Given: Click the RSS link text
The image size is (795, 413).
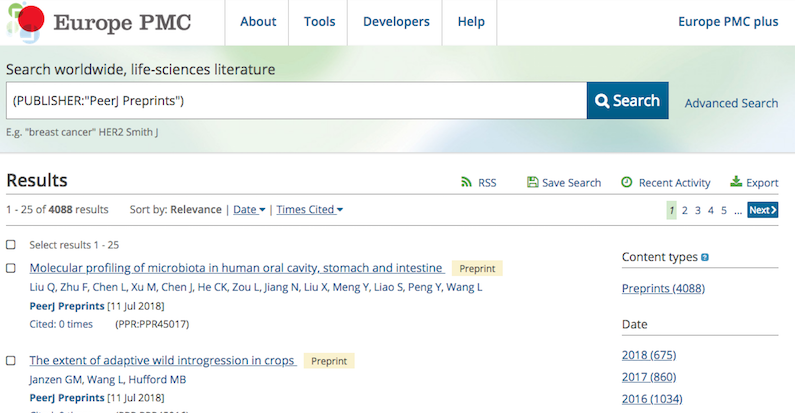Looking at the screenshot, I should coord(487,183).
